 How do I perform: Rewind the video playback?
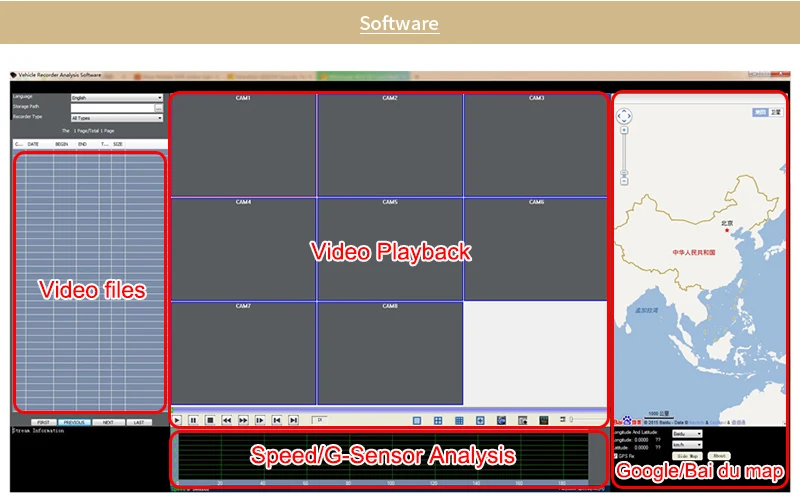[x=227, y=420]
